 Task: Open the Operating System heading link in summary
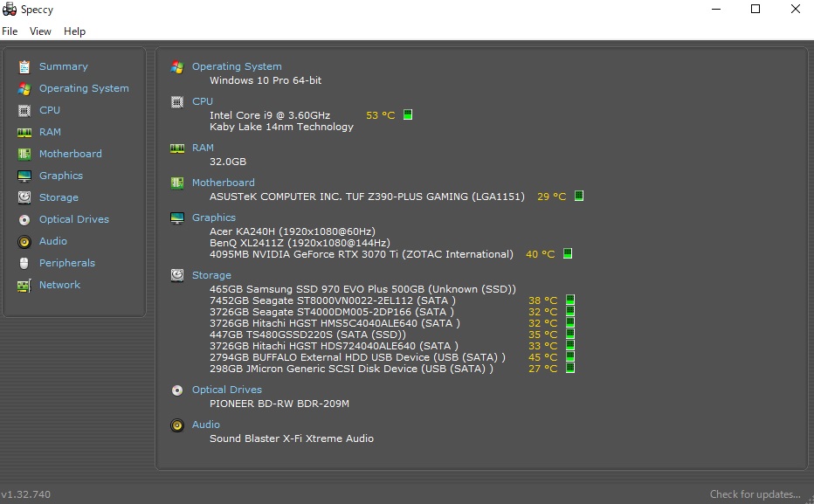pos(237,66)
